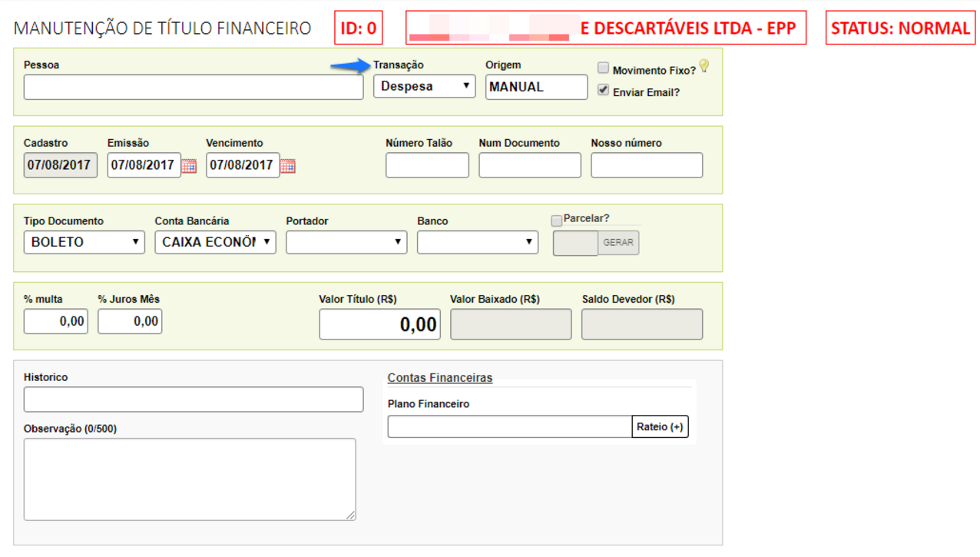The image size is (980, 557).
Task: Open the Banco dropdown list
Action: click(478, 242)
